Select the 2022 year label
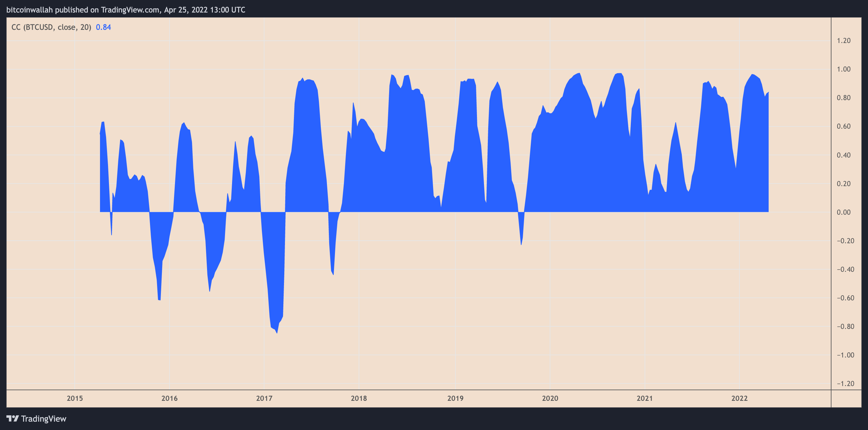Viewport: 868px width, 430px height. (739, 398)
